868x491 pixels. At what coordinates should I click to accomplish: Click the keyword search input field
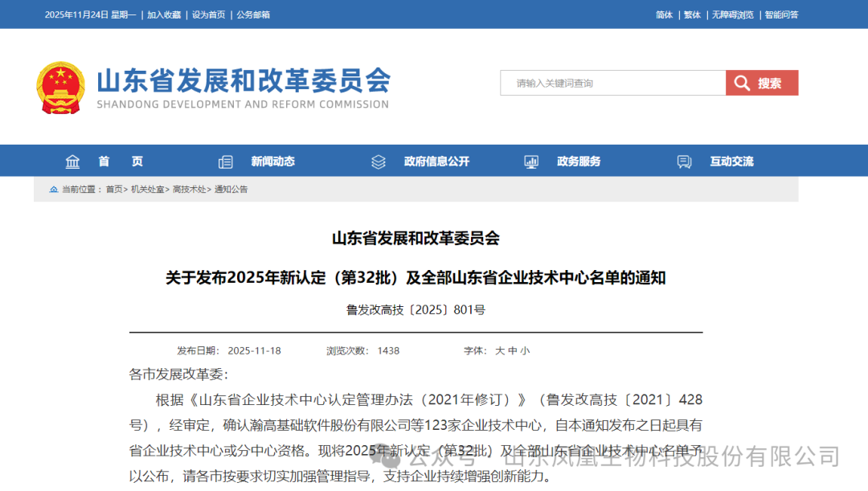612,83
